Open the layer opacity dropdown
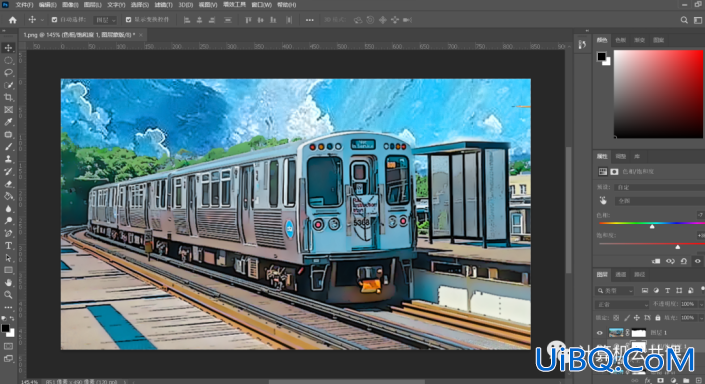Viewport: 705px width, 384px height. [701, 304]
